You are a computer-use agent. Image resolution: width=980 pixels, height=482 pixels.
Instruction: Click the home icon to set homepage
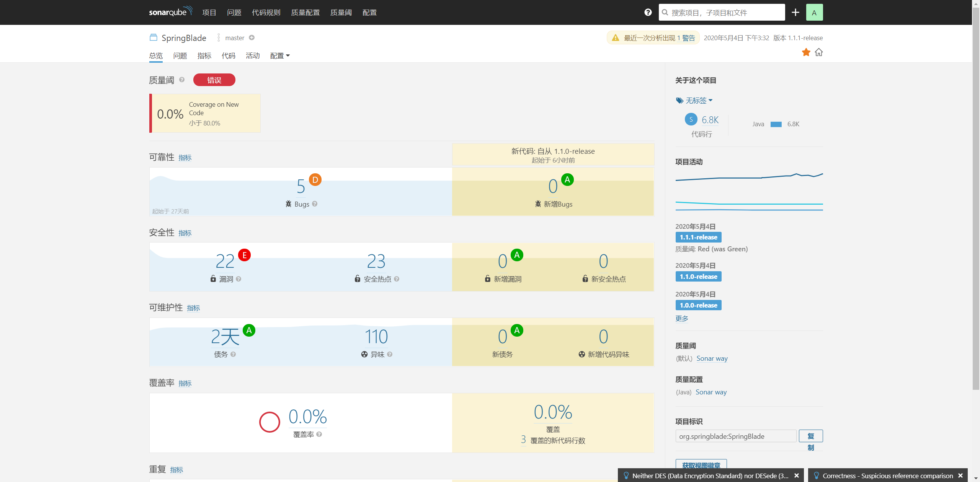[818, 52]
